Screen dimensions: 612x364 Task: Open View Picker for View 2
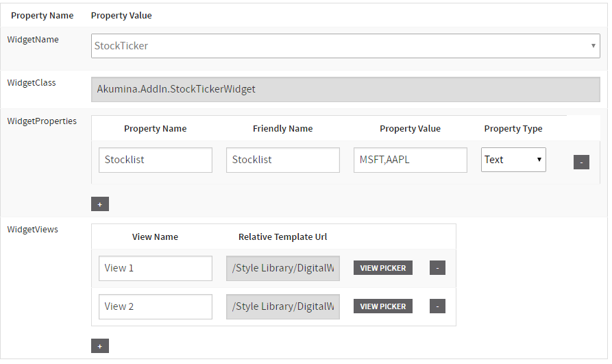coord(382,306)
